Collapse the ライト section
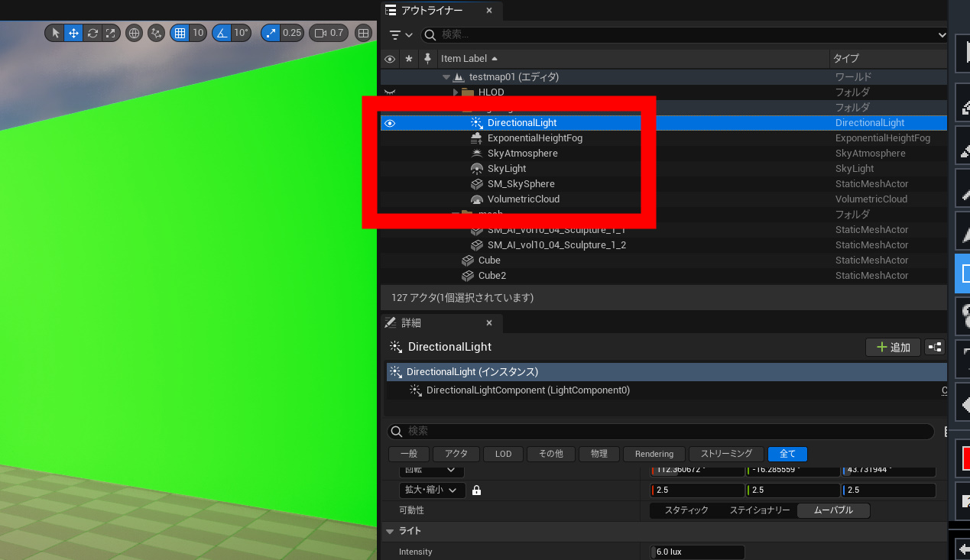This screenshot has height=560, width=970. [x=391, y=531]
